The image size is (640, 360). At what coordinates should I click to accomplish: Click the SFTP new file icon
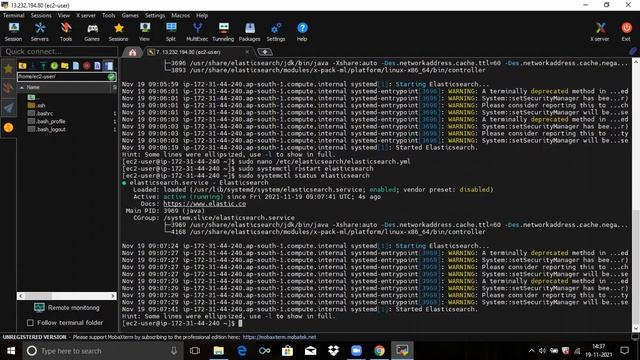(x=76, y=66)
